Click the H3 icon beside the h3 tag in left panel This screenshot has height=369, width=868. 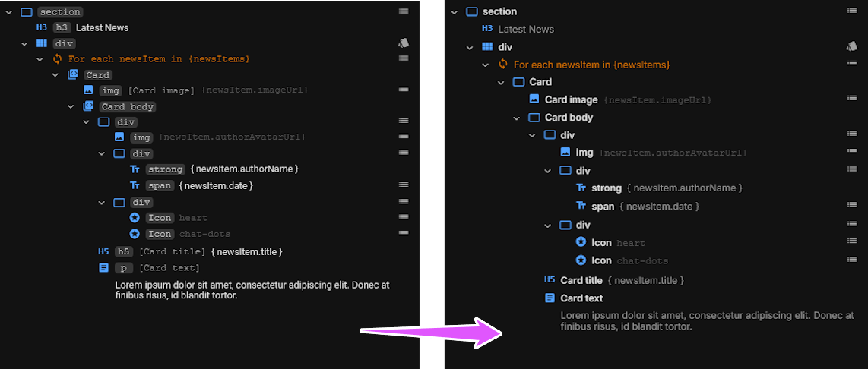pos(42,27)
